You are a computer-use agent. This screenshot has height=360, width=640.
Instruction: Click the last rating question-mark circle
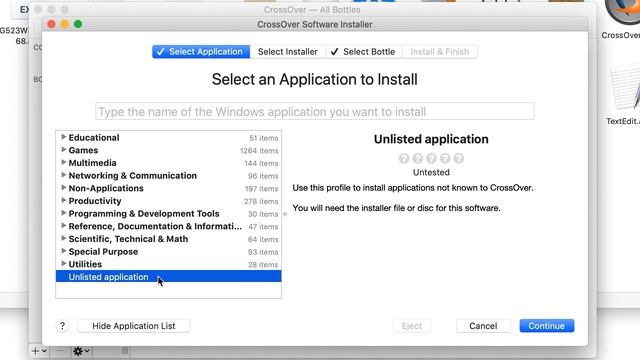tap(459, 158)
